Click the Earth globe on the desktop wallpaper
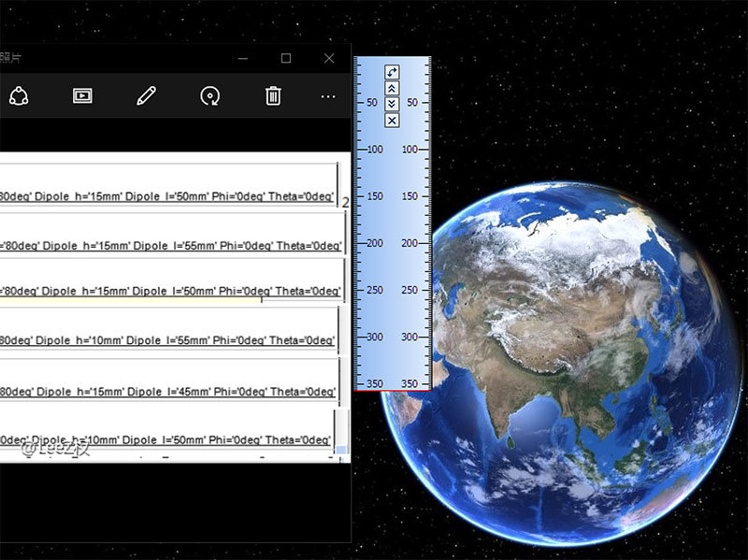The height and width of the screenshot is (560, 748). (x=561, y=374)
